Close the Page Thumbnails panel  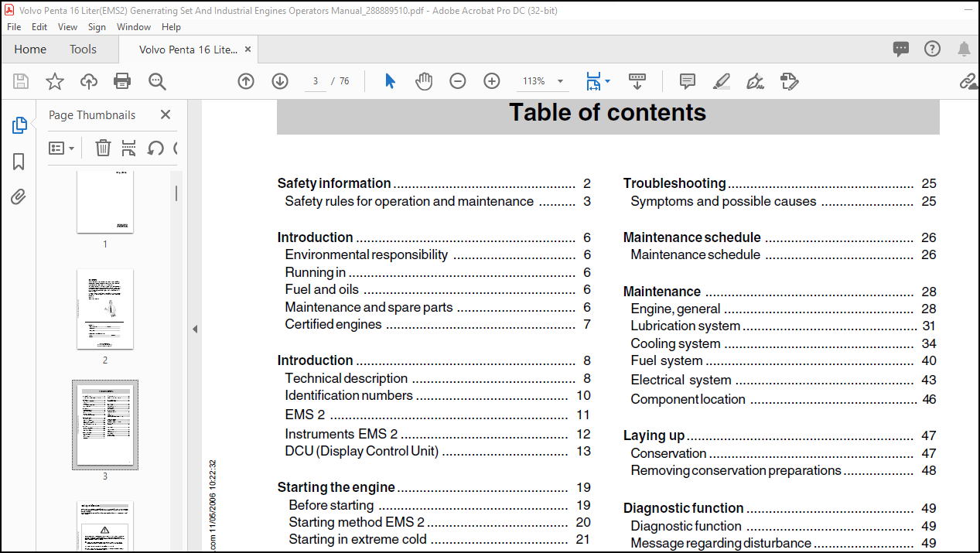point(166,114)
